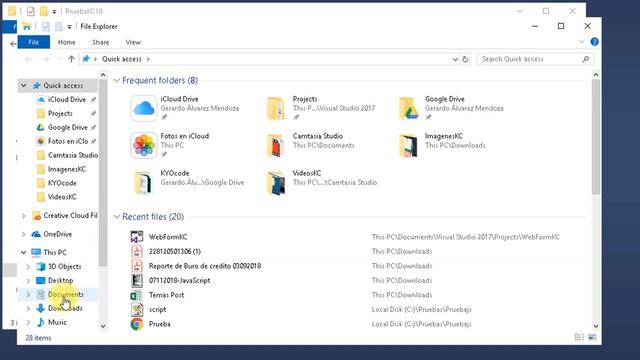Select Downloads under This PC
The height and width of the screenshot is (360, 640).
point(65,308)
